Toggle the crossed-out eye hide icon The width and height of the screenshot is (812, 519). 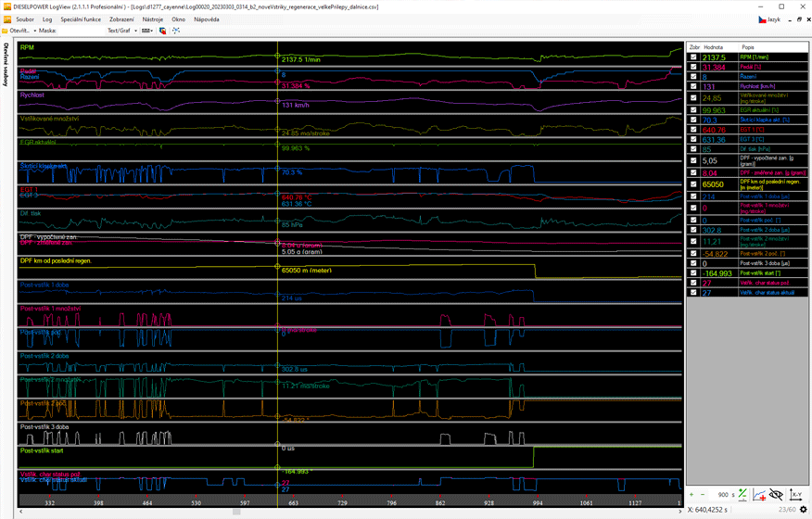[x=776, y=495]
